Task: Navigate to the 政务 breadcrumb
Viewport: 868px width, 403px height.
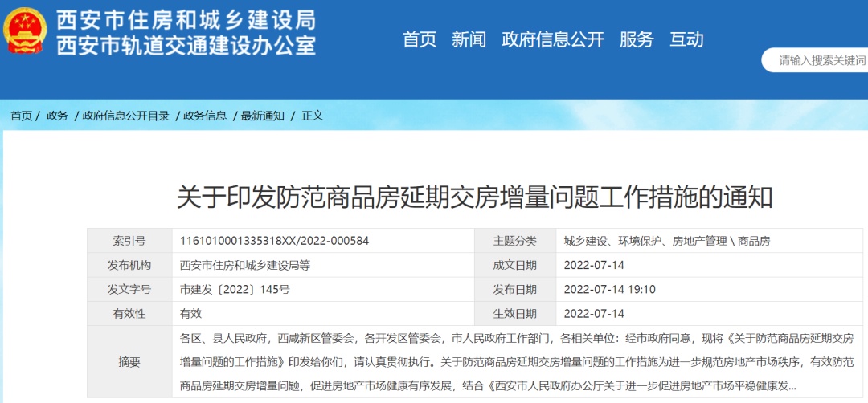Action: (x=57, y=116)
